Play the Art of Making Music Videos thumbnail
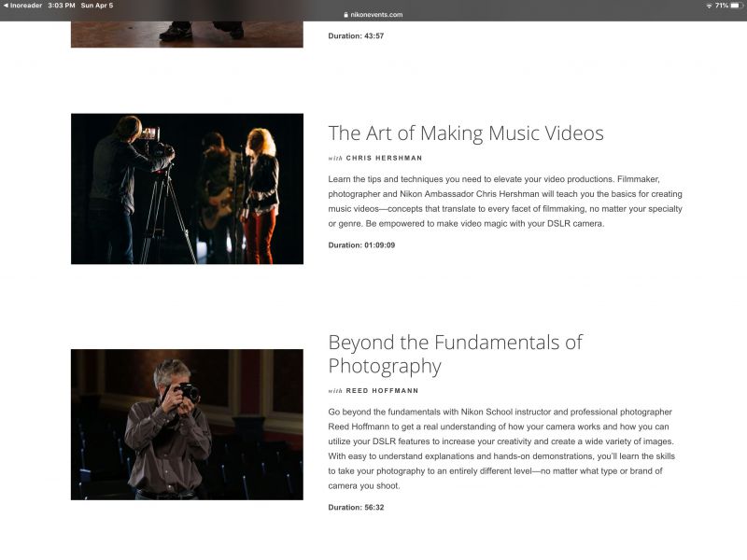 click(x=187, y=187)
